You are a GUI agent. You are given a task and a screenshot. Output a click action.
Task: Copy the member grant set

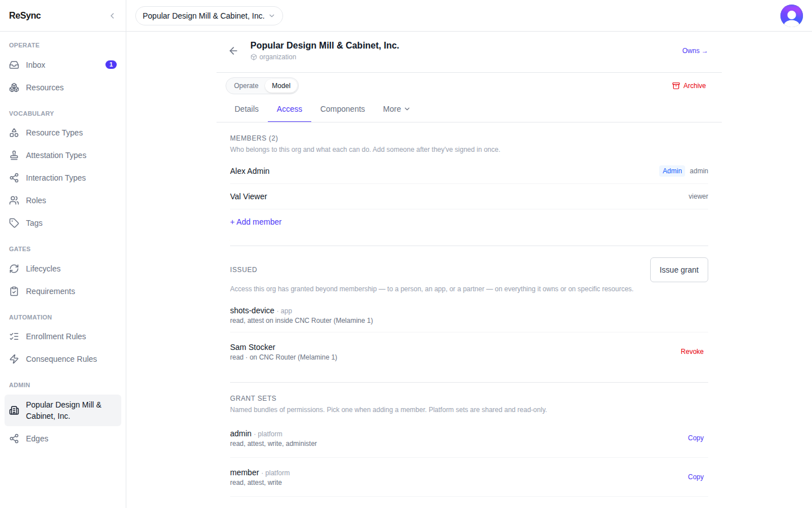pyautogui.click(x=696, y=477)
